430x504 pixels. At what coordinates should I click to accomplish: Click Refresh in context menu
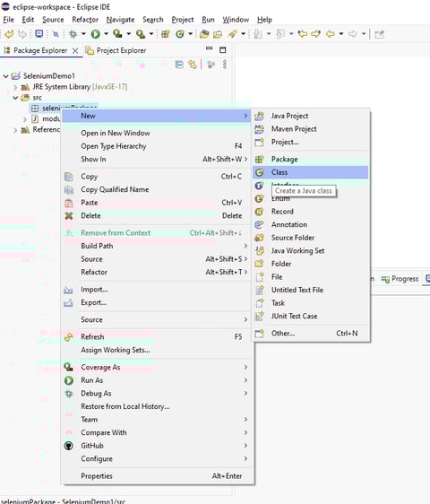tap(157, 337)
